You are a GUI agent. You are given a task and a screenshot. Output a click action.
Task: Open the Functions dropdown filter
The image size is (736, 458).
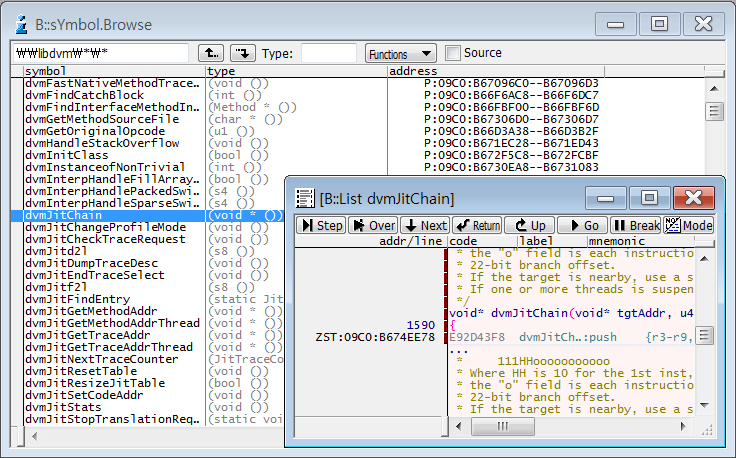[x=400, y=53]
